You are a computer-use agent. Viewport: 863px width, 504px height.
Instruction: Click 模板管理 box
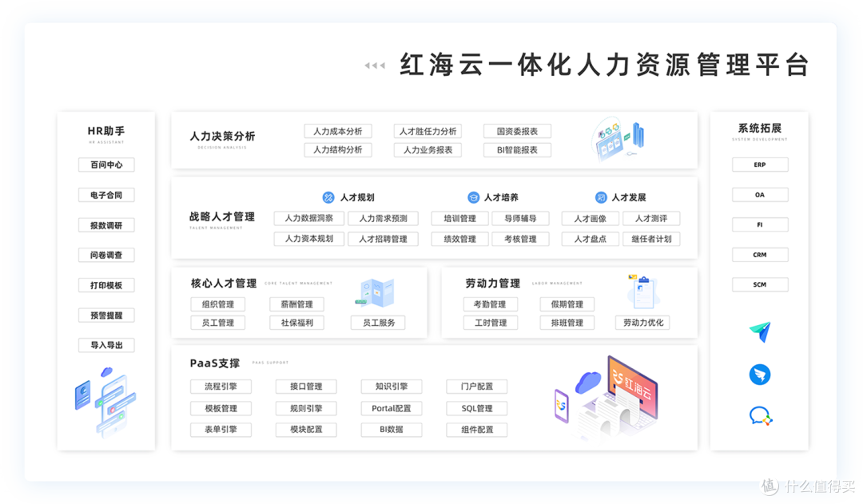pyautogui.click(x=221, y=408)
